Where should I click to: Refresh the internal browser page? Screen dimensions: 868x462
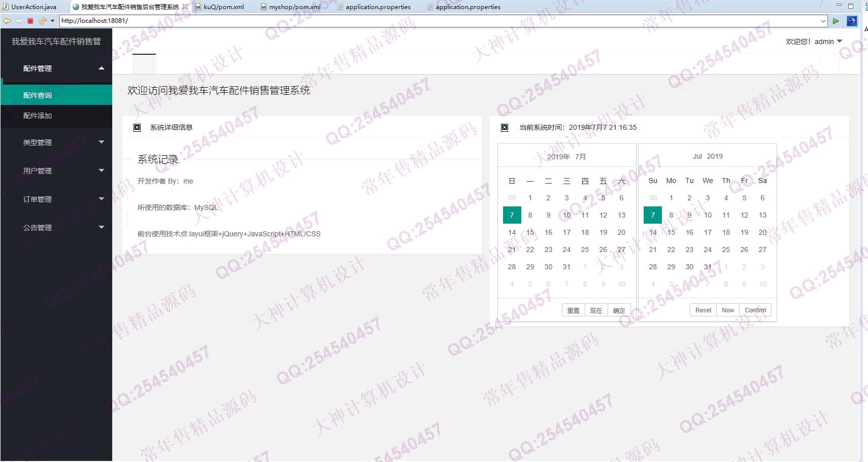[x=42, y=21]
